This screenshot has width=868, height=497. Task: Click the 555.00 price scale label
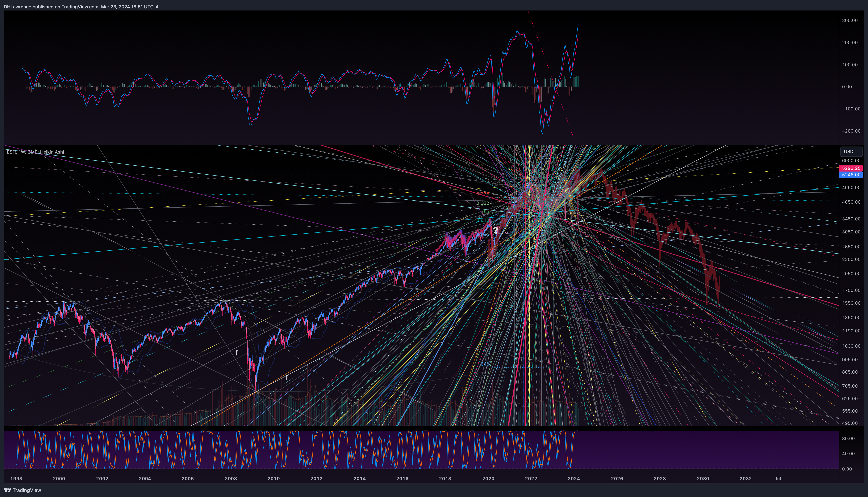pos(850,411)
